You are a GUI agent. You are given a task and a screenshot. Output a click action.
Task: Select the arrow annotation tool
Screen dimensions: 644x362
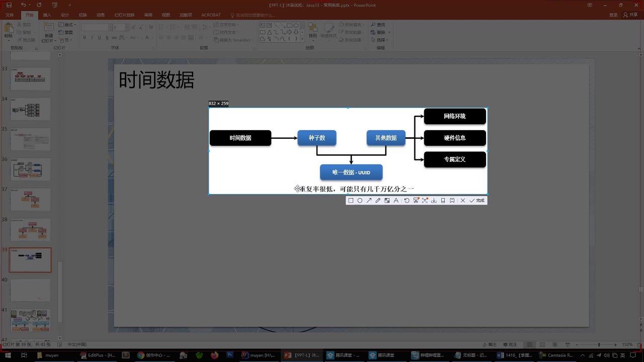click(x=369, y=201)
